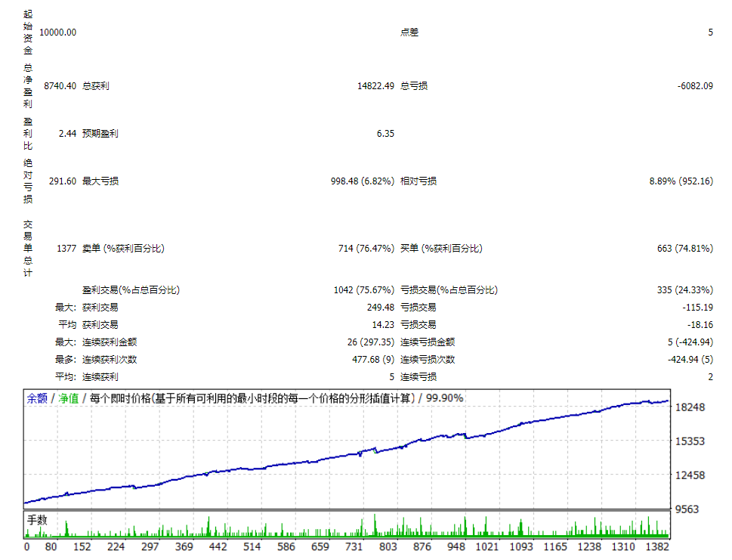This screenshot has width=732, height=560.
Task: Click the initial deposit value 10000.00
Action: [58, 32]
